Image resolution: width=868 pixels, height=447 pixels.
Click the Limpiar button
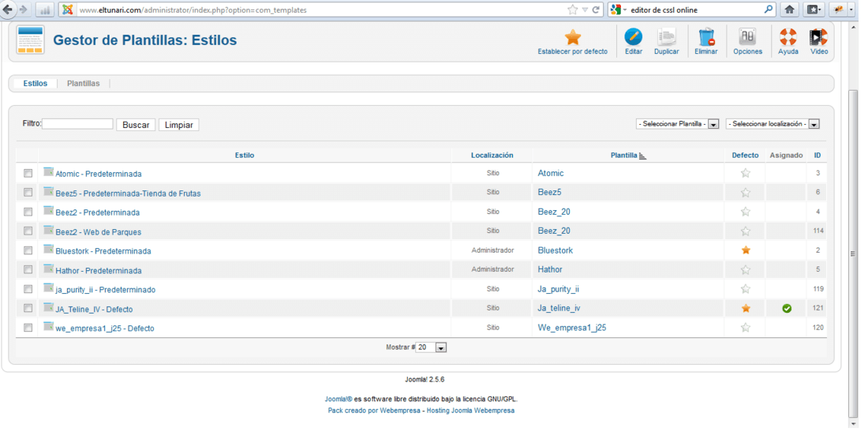179,126
